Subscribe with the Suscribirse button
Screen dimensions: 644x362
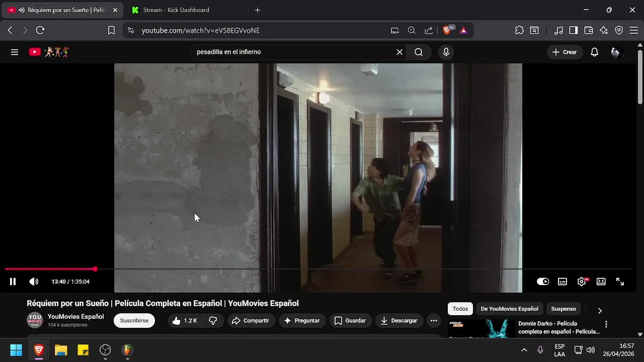[x=134, y=320]
